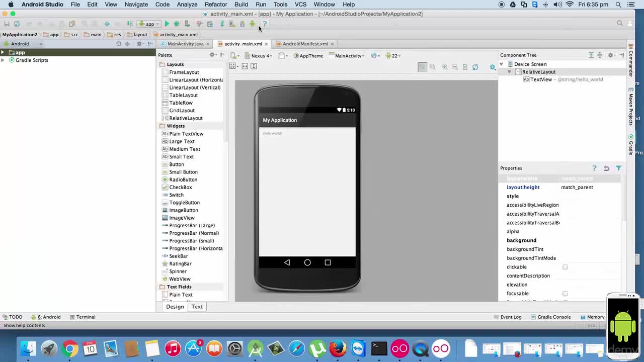
Task: Click the Properties help question mark
Action: point(594,168)
